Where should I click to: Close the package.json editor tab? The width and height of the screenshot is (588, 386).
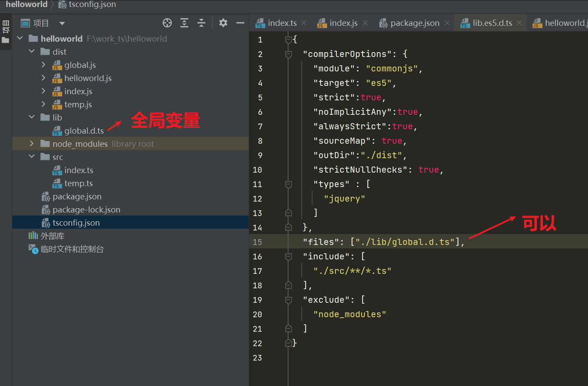click(x=447, y=23)
